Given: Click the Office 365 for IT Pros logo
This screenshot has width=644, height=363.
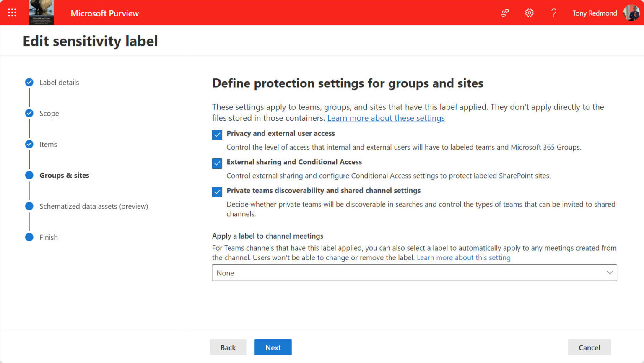Looking at the screenshot, I should pos(41,13).
